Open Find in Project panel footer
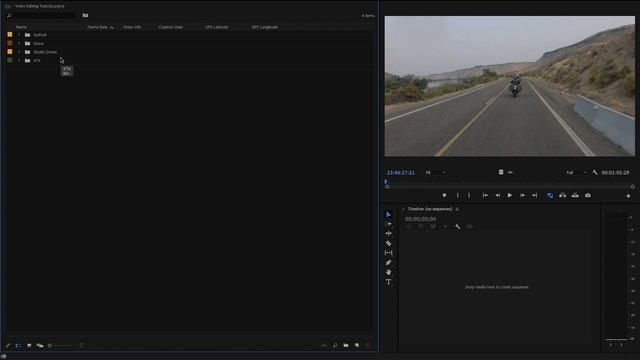Image resolution: width=640 pixels, height=360 pixels. pyautogui.click(x=335, y=345)
